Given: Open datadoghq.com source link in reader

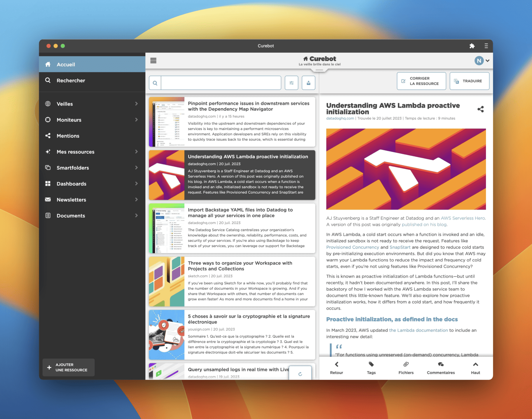Looking at the screenshot, I should [340, 118].
